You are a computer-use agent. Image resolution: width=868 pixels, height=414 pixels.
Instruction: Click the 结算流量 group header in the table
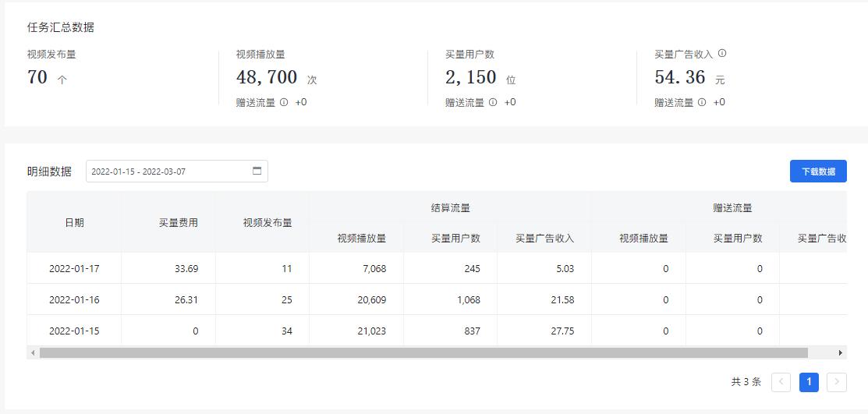[x=450, y=208]
